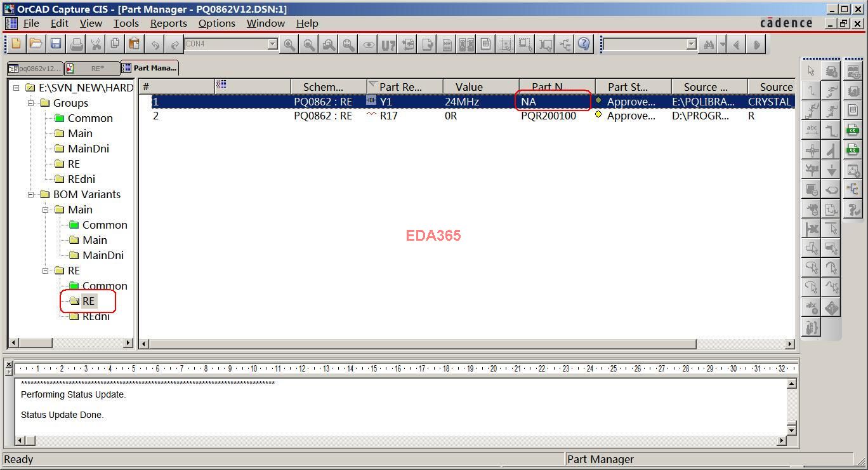Image resolution: width=868 pixels, height=470 pixels.
Task: Switch to the pq0862v12 tab
Action: tap(35, 68)
